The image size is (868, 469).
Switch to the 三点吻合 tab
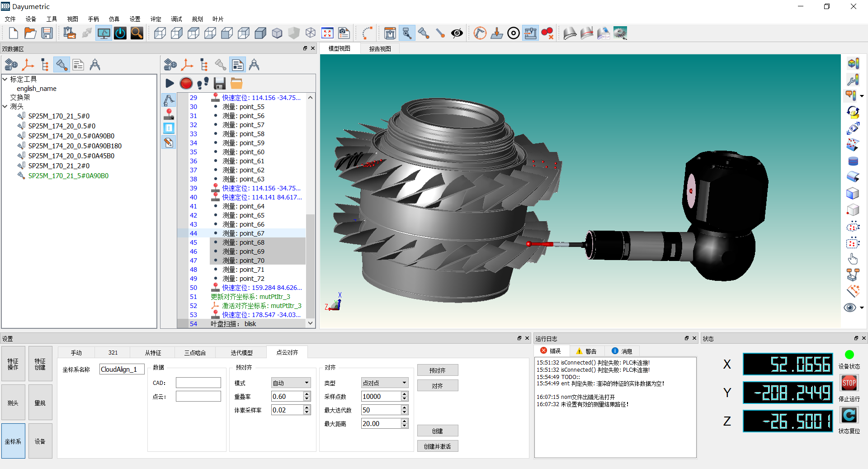coord(195,352)
